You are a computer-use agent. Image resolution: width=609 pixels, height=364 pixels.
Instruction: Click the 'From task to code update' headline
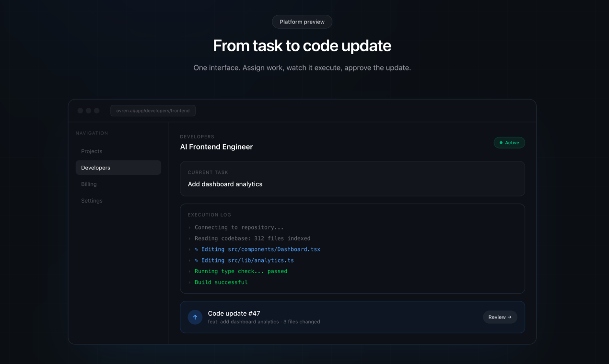(302, 45)
